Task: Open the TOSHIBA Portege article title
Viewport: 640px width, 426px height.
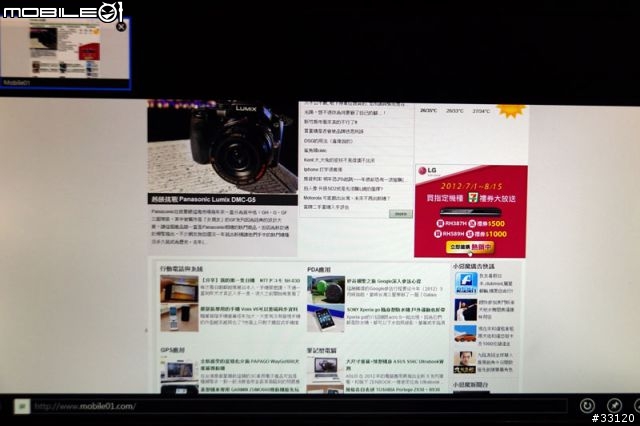Action: click(x=393, y=390)
